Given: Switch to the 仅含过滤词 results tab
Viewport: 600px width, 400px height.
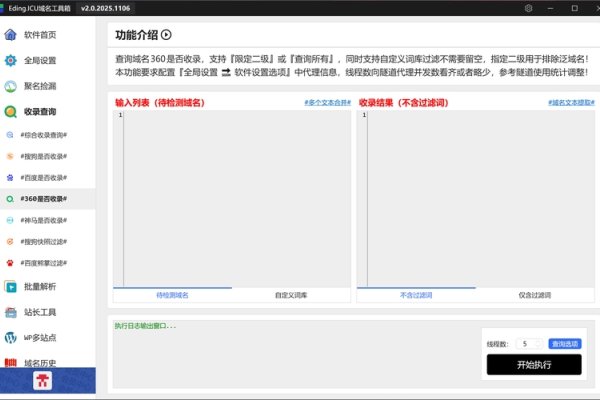Looking at the screenshot, I should tap(535, 295).
